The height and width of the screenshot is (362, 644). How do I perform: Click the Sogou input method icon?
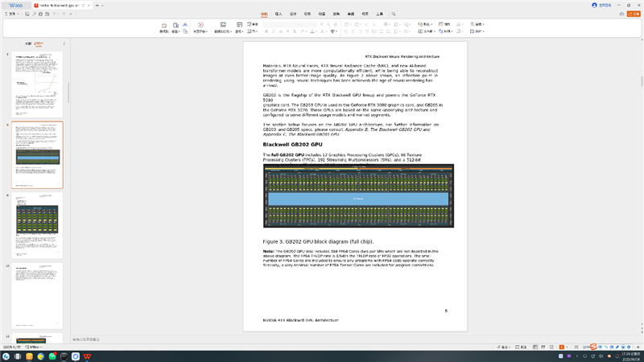[593, 348]
